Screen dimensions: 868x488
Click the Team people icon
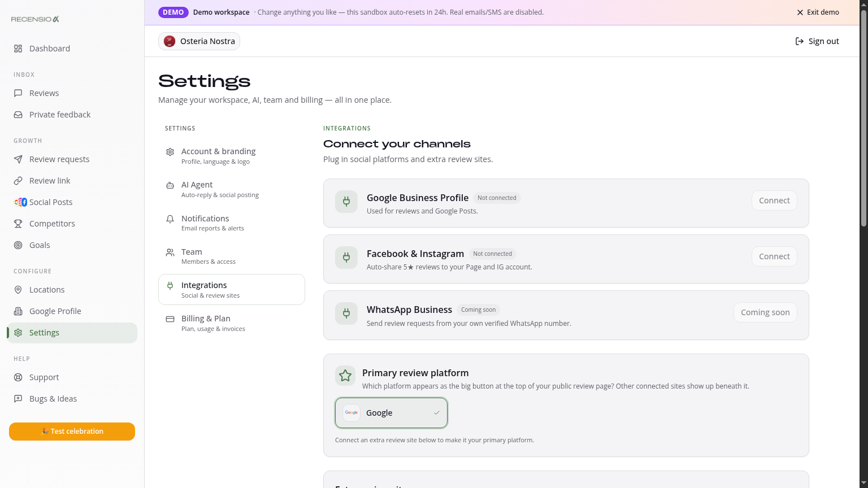point(170,252)
